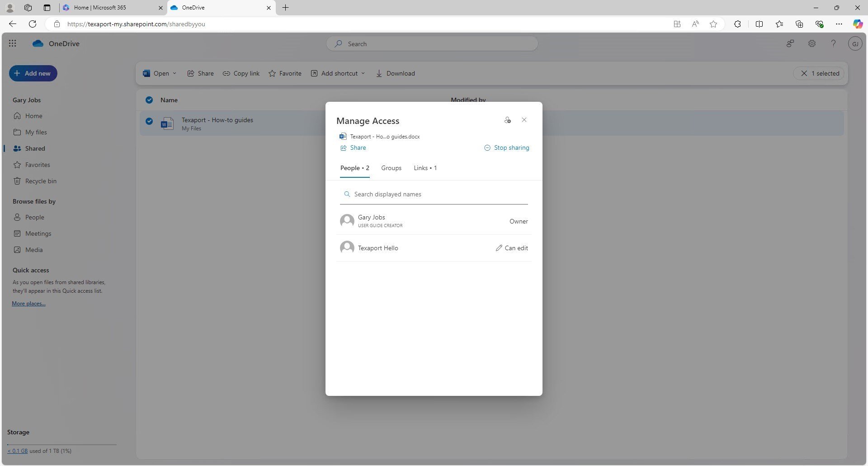The height and width of the screenshot is (466, 868).
Task: Open the More places link under Quick access
Action: [28, 303]
